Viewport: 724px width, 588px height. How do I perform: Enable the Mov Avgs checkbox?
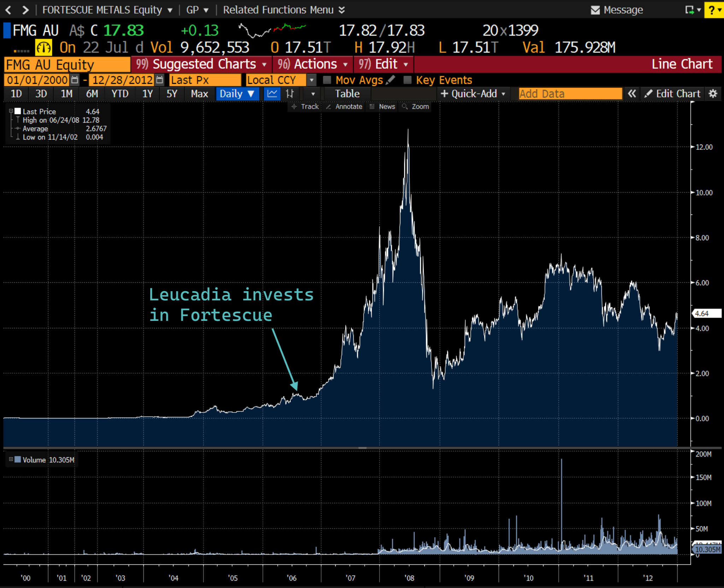click(x=327, y=80)
